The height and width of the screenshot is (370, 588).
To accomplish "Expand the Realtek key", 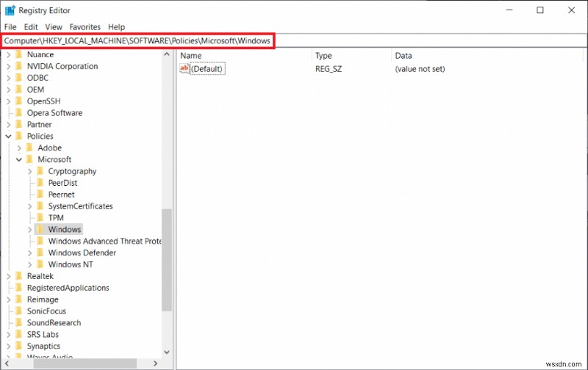I will tap(8, 276).
